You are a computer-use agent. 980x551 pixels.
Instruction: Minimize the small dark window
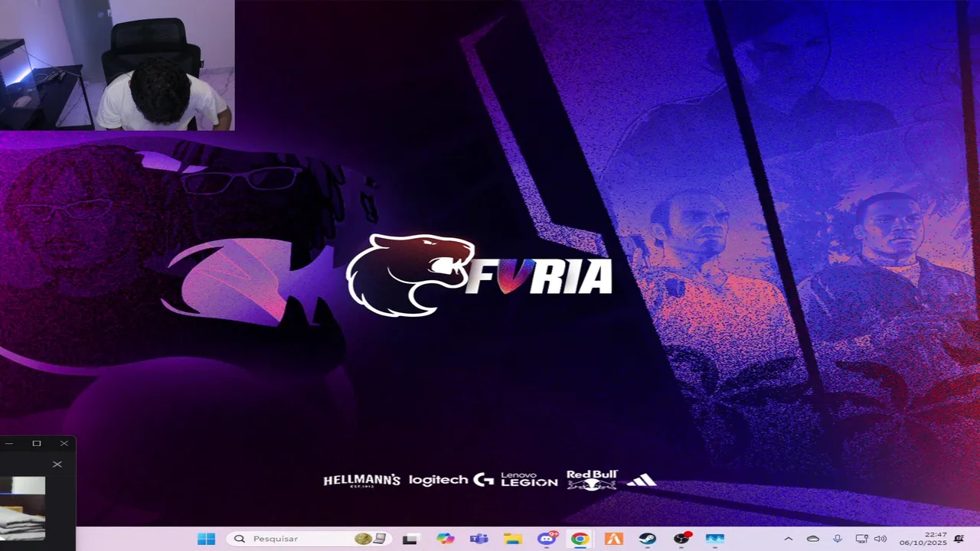click(x=8, y=443)
